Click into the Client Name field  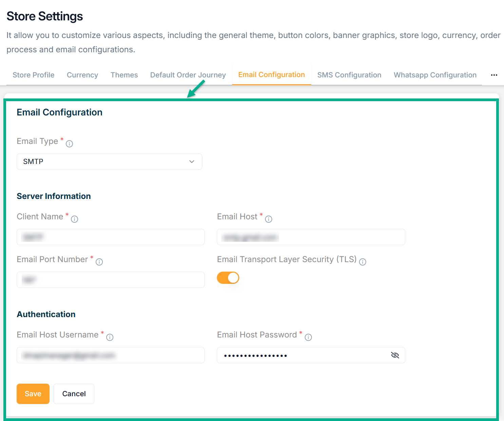pyautogui.click(x=111, y=237)
